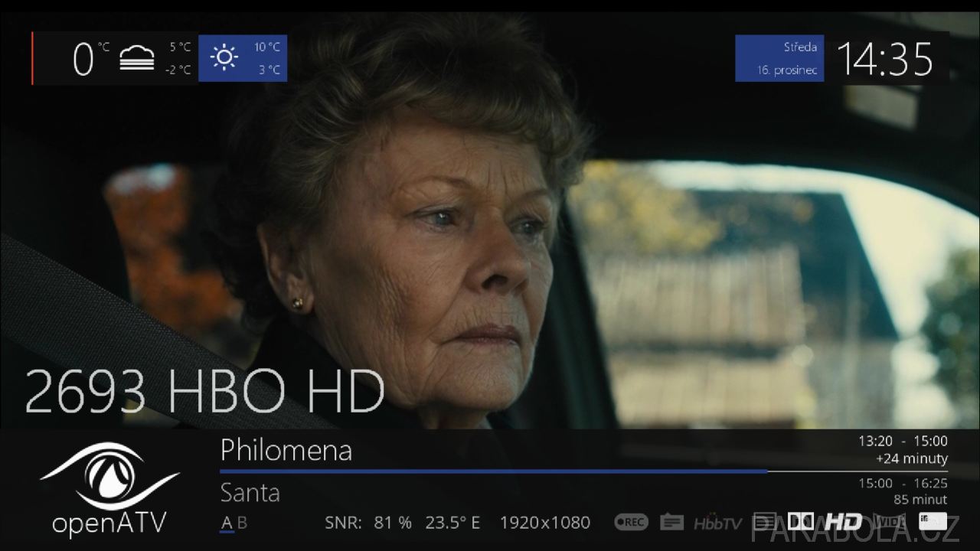Click the REC recording indicator icon
Image resolution: width=980 pixels, height=551 pixels.
tap(631, 523)
